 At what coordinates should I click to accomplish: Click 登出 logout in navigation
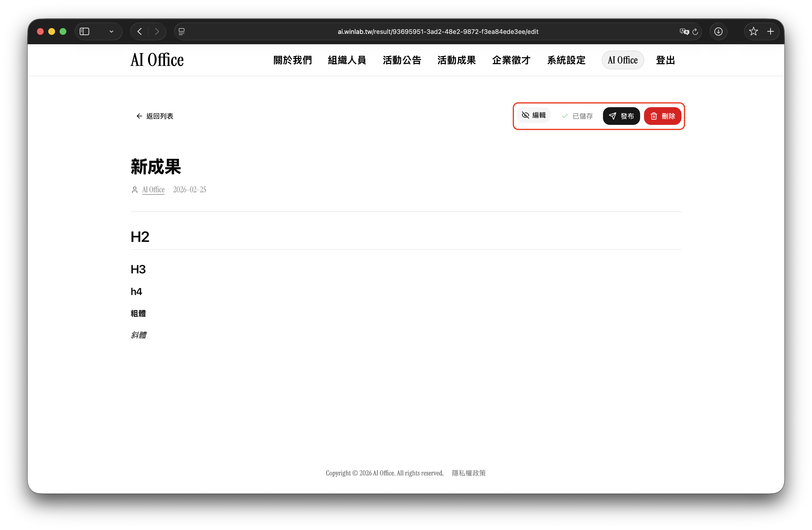coord(665,60)
